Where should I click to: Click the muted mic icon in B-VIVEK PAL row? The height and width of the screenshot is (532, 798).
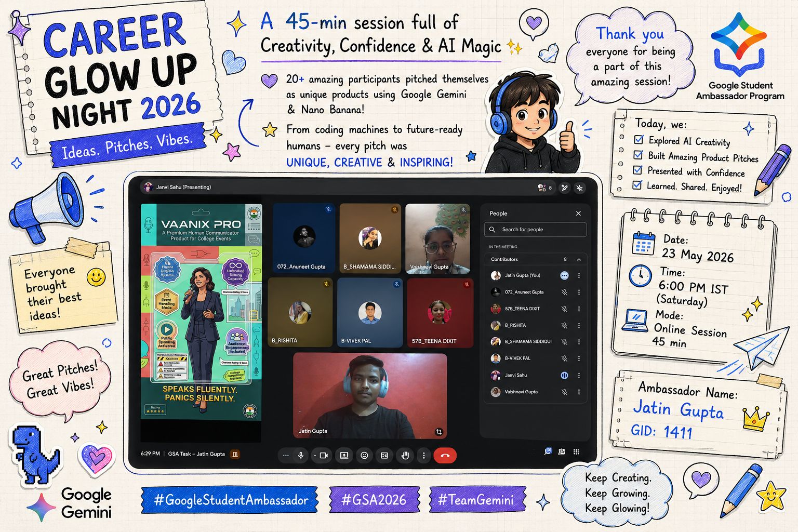[x=564, y=358]
